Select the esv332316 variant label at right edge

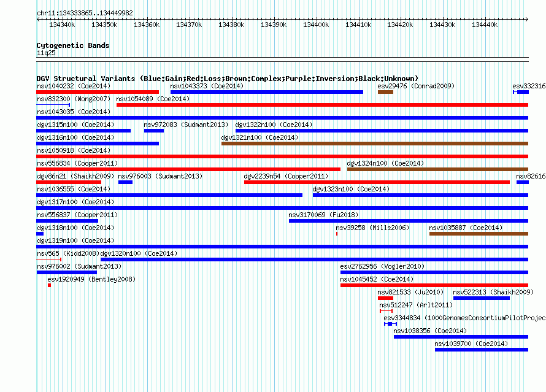pyautogui.click(x=529, y=86)
